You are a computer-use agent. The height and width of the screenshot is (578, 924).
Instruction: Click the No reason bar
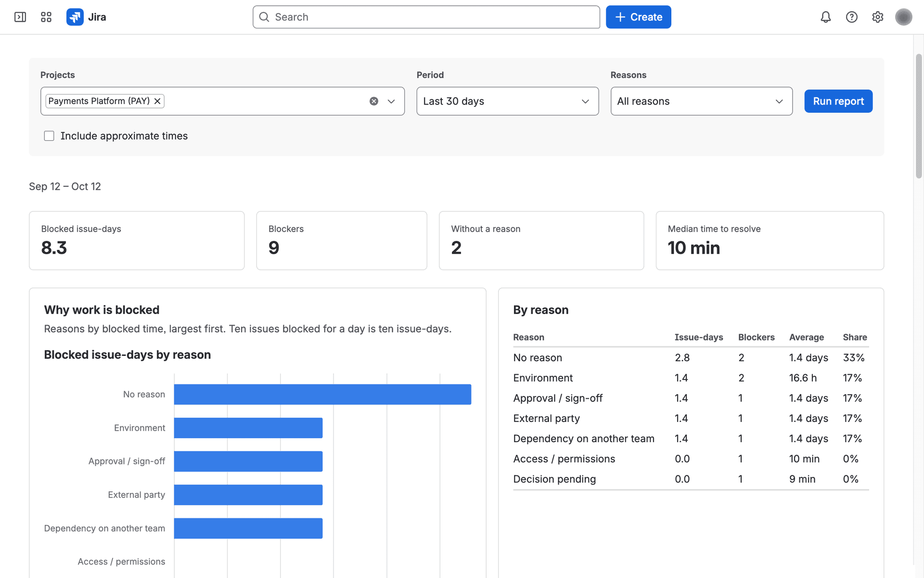[322, 394]
